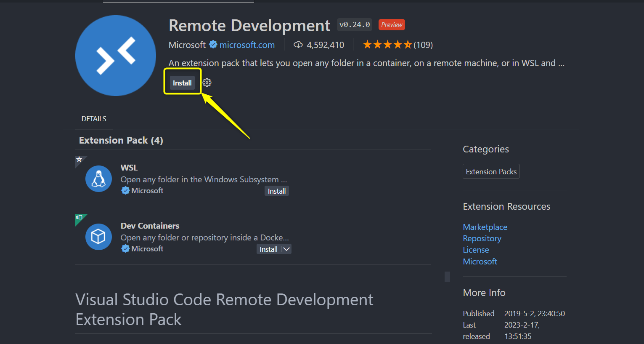Open the Dev Containers cube icon

pos(98,237)
